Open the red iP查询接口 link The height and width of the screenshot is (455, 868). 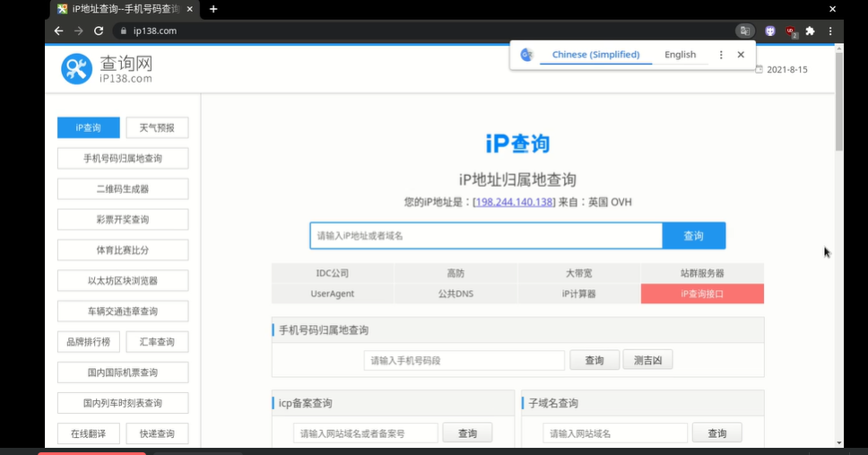702,293
